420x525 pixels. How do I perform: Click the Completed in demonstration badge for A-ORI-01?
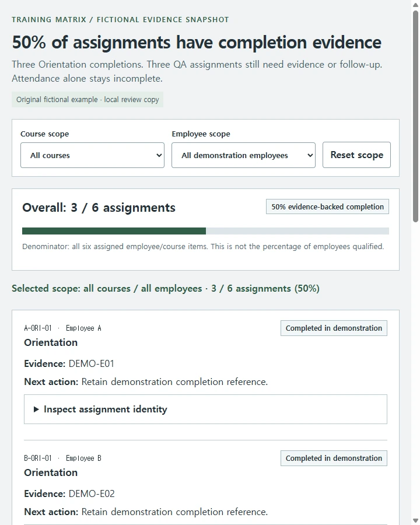[x=334, y=328]
